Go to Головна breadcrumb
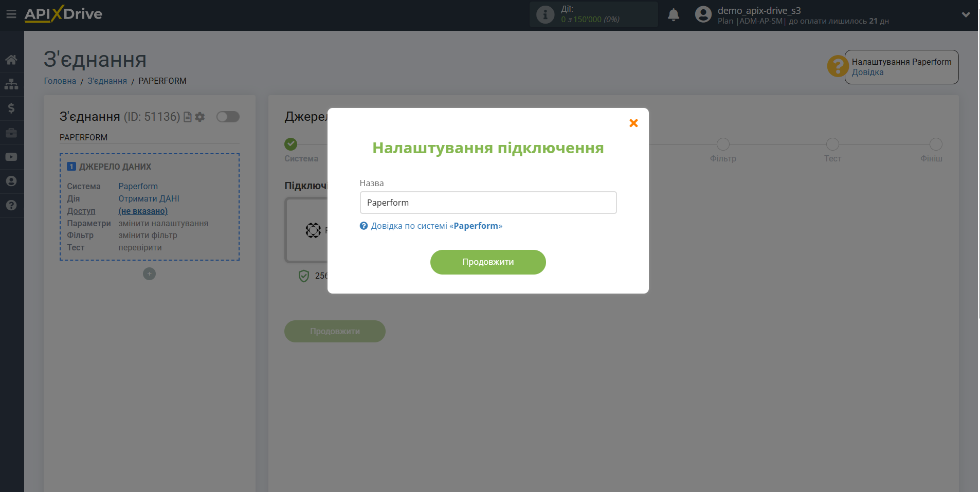This screenshot has height=492, width=980. 60,81
